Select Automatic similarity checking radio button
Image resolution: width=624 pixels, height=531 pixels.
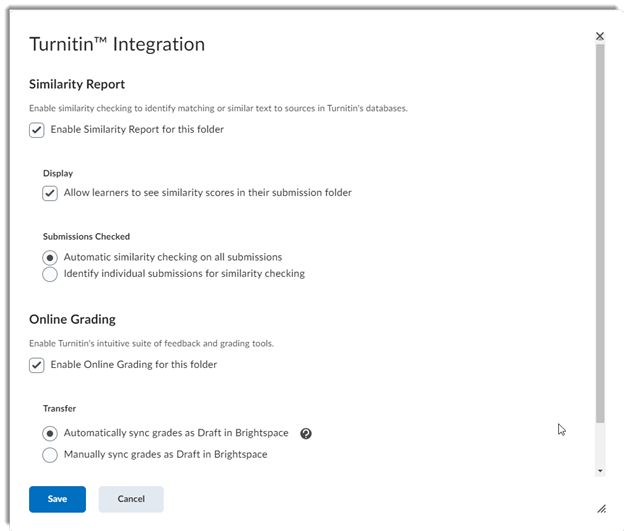[x=50, y=257]
